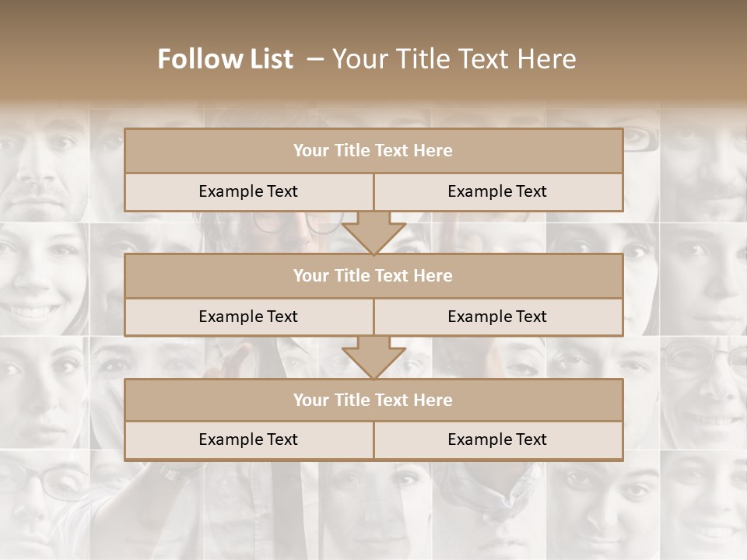Select the bottom block's "Your Title Text Here" header
This screenshot has height=560, width=747.
click(x=373, y=400)
